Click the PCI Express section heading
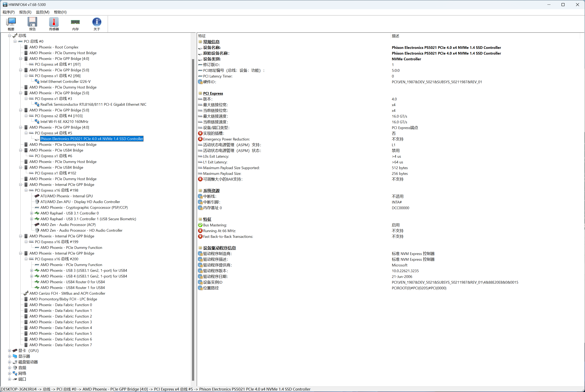This screenshot has height=392, width=585. 213,93
